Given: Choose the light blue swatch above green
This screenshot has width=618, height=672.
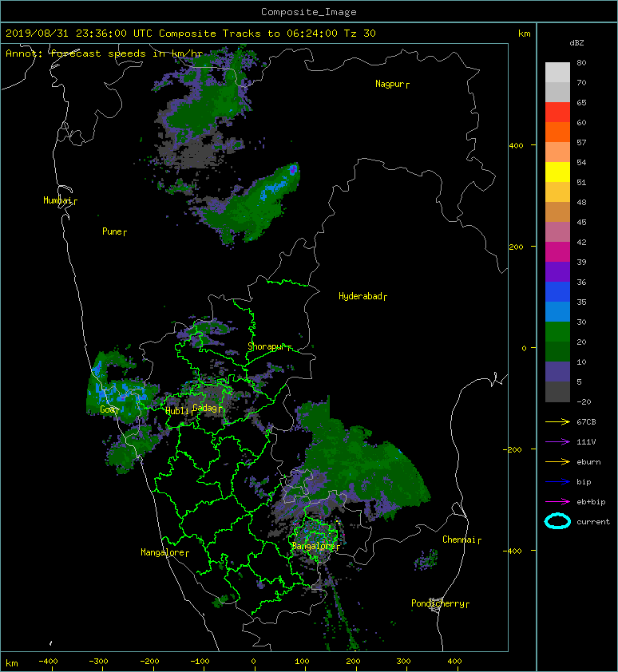Looking at the screenshot, I should click(x=557, y=311).
